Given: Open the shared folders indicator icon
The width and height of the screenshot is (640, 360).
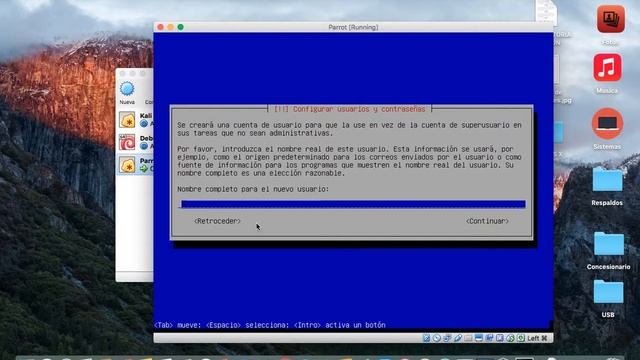Looking at the screenshot, I should tap(468, 338).
